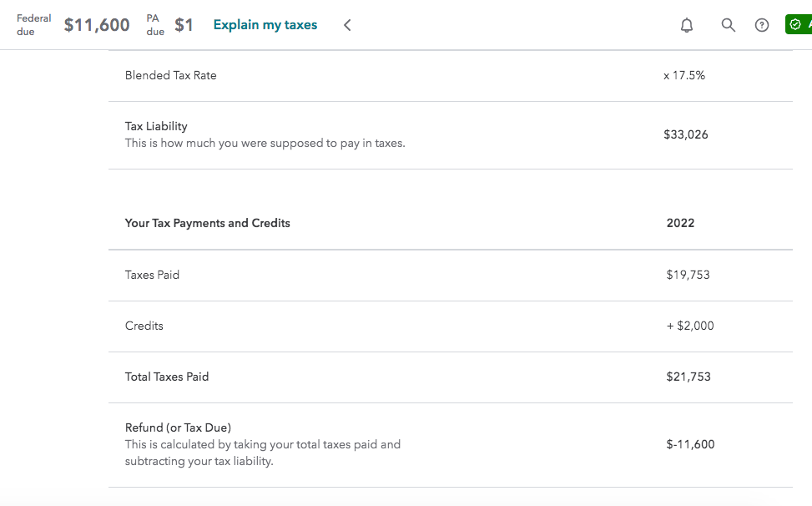The height and width of the screenshot is (506, 812).
Task: Click the green shield badge button
Action: (799, 25)
